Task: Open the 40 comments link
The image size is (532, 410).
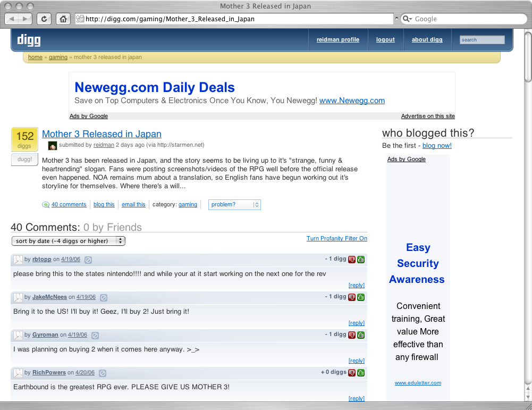Action: [69, 204]
